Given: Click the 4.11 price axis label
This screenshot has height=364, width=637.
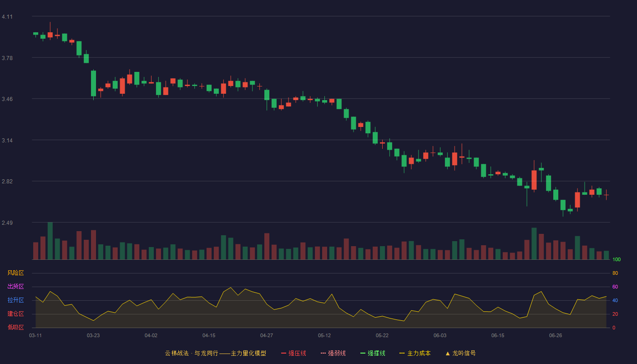Looking at the screenshot, I should (x=7, y=17).
